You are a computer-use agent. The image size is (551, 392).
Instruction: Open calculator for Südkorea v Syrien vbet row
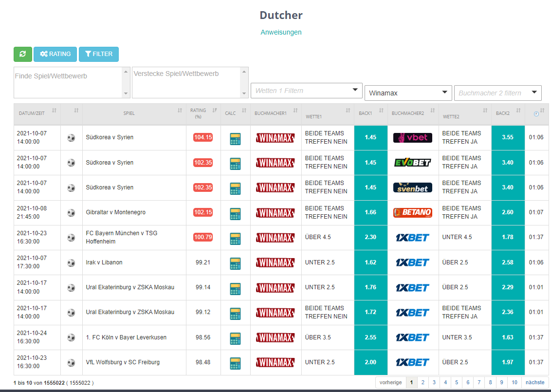point(235,138)
